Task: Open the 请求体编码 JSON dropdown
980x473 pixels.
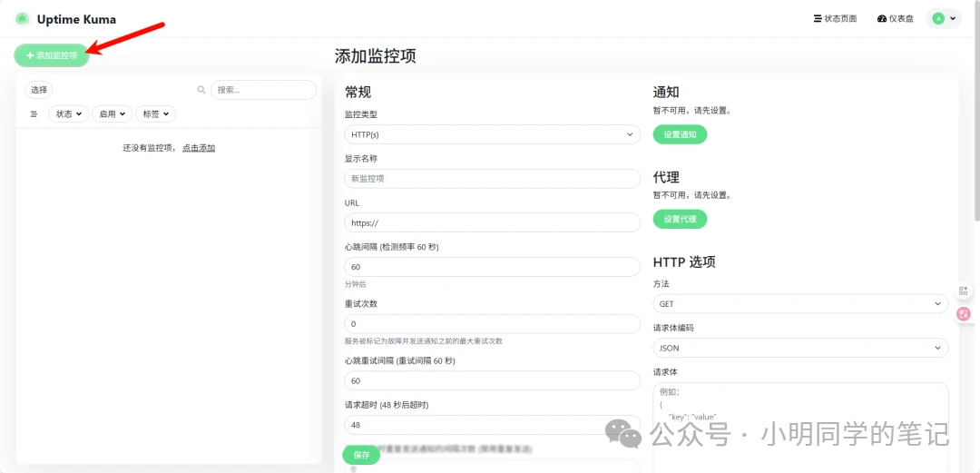Action: coord(800,348)
